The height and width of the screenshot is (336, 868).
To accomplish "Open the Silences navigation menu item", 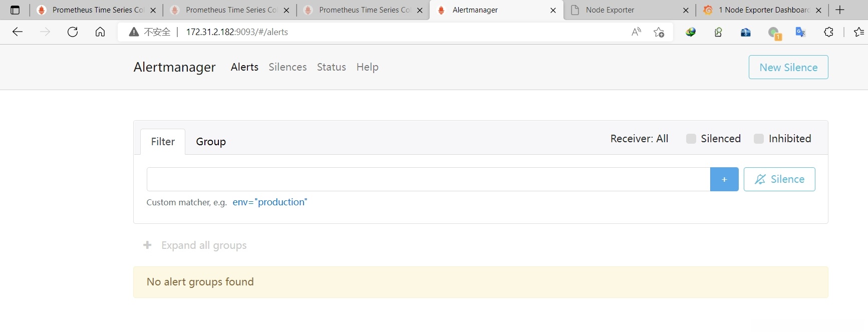I will 287,67.
